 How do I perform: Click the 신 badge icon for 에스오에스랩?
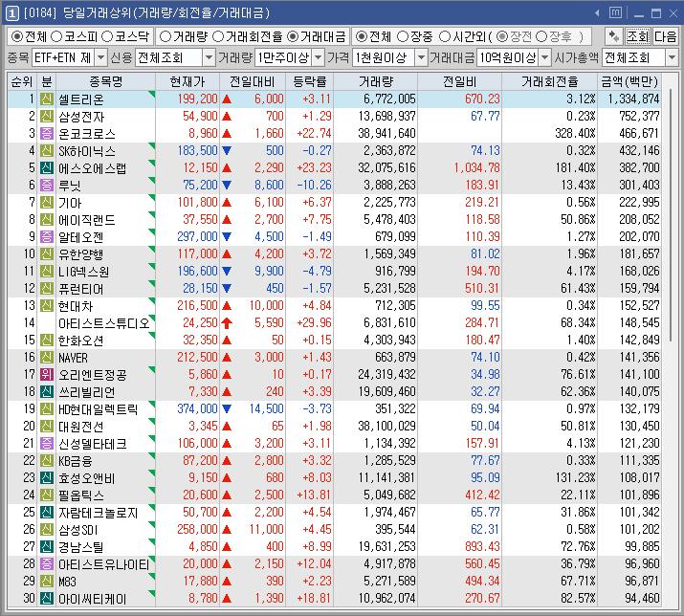tap(47, 168)
